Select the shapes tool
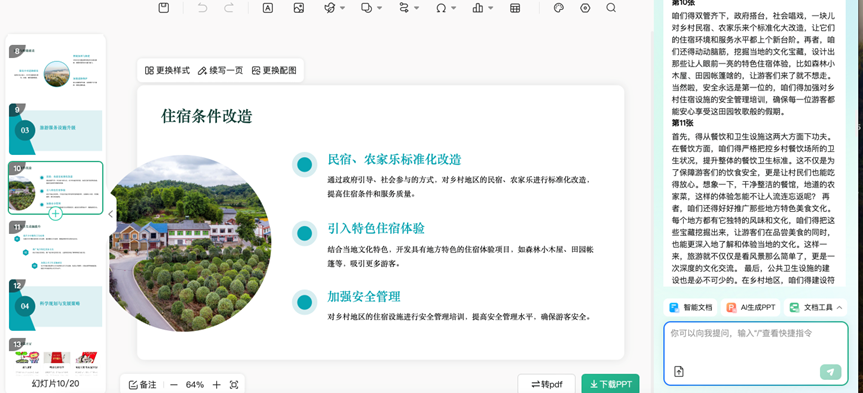The height and width of the screenshot is (393, 863). click(367, 8)
